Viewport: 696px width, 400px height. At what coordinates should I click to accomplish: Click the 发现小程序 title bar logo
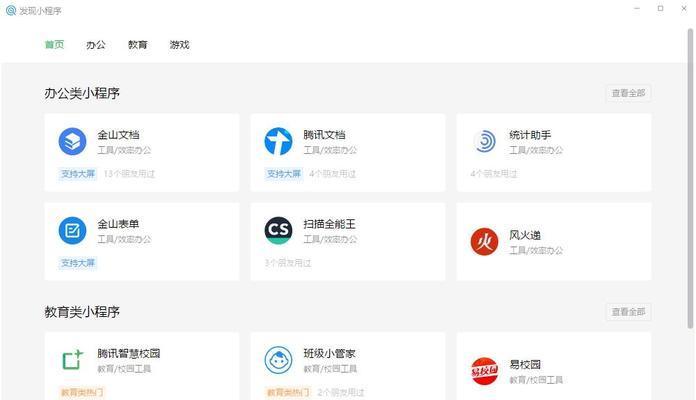[11, 10]
